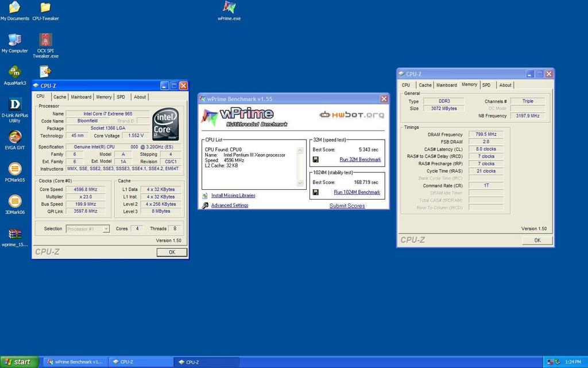Select the 3DMark06 desktop icon

(x=14, y=205)
